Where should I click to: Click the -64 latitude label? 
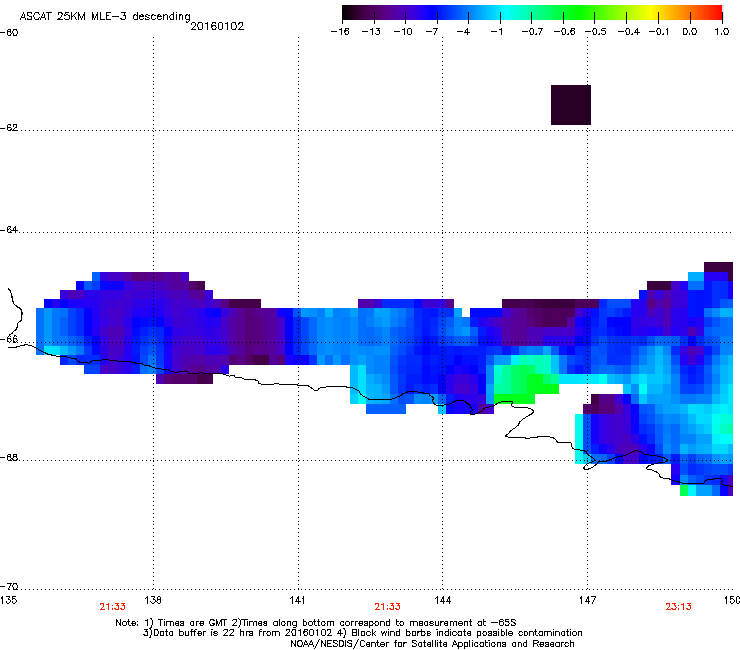click(9, 230)
